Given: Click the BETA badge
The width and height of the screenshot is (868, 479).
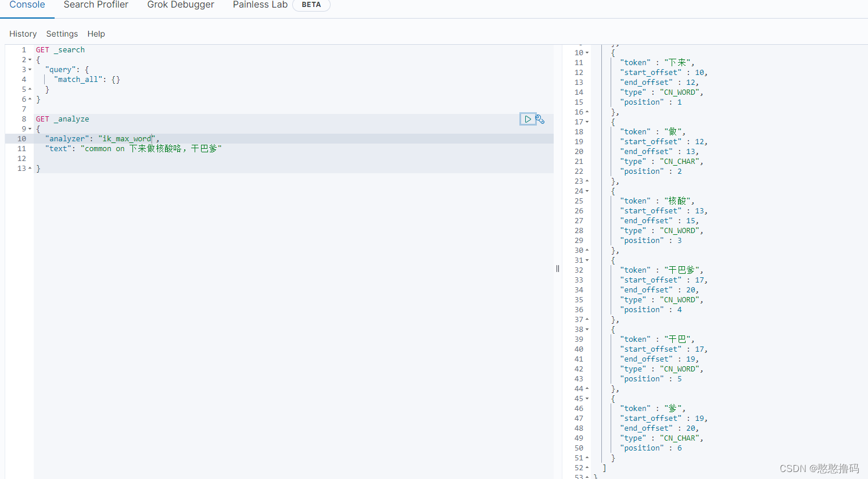Looking at the screenshot, I should (x=311, y=5).
